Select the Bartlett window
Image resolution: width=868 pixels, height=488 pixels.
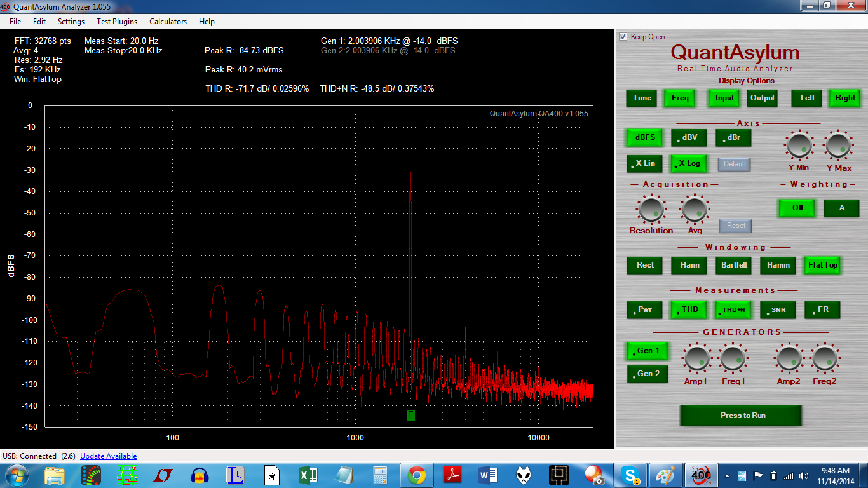pyautogui.click(x=734, y=265)
